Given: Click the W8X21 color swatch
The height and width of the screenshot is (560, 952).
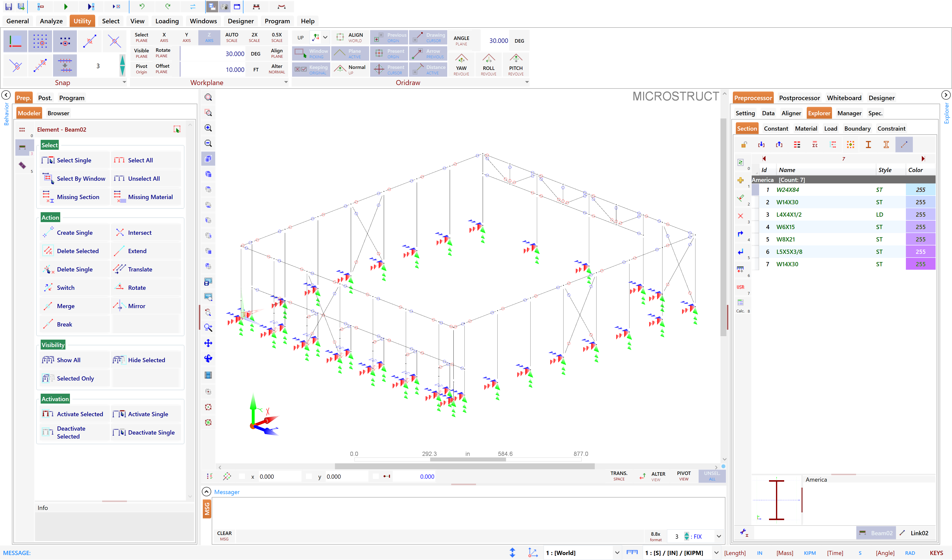Looking at the screenshot, I should click(920, 239).
